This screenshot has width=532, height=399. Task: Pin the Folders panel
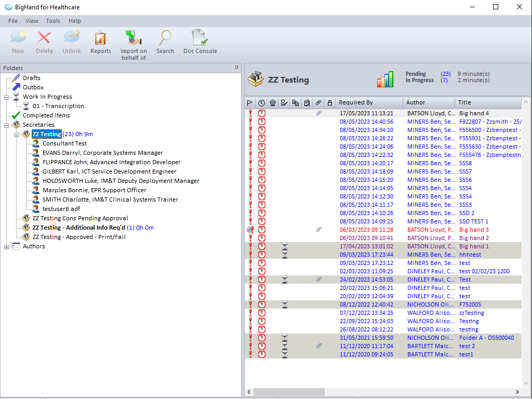(236, 68)
